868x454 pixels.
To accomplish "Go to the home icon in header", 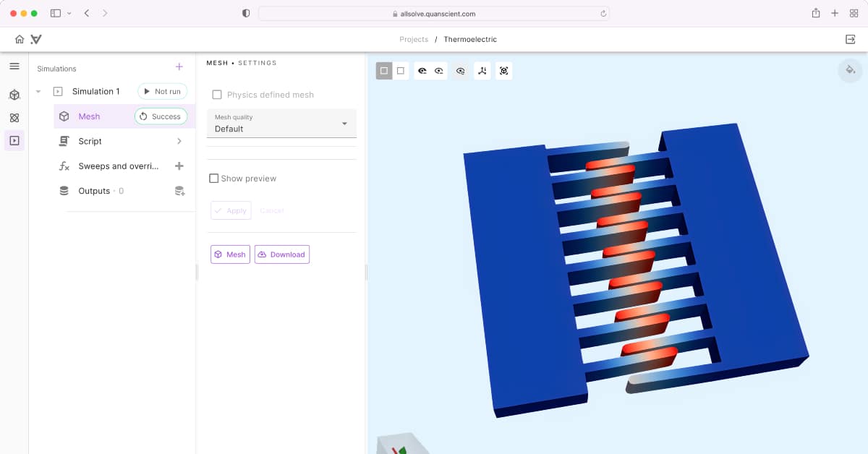I will 20,39.
